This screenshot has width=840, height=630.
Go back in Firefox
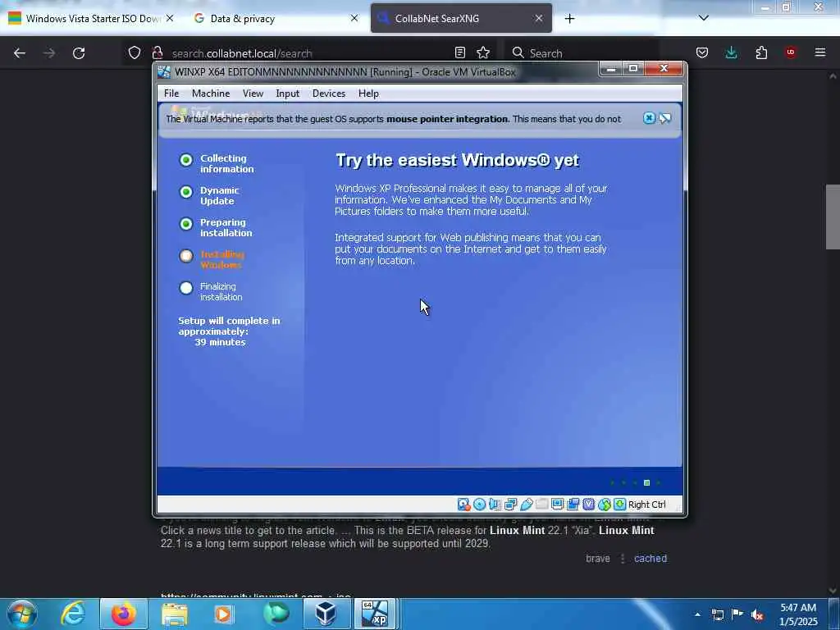pyautogui.click(x=20, y=53)
